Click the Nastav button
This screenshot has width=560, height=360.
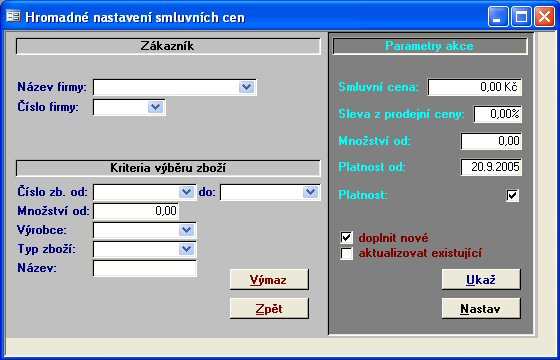pos(481,309)
